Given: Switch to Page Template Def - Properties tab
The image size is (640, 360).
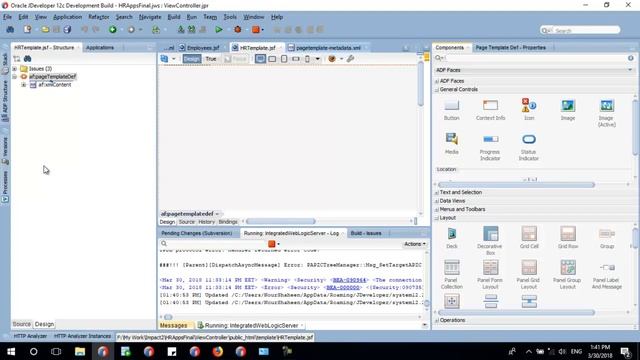Looking at the screenshot, I should [510, 48].
